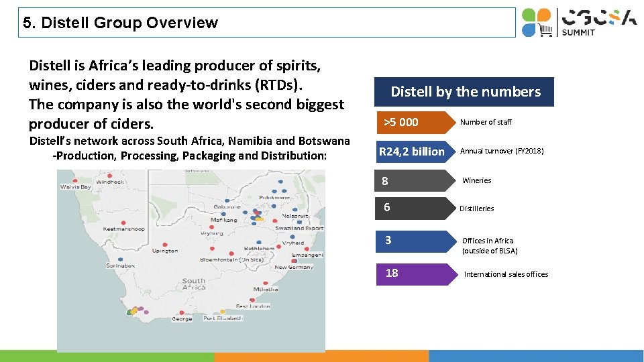This screenshot has width=644, height=362.
Task: Click the red marker above Mthatha
Action: [x=266, y=283]
